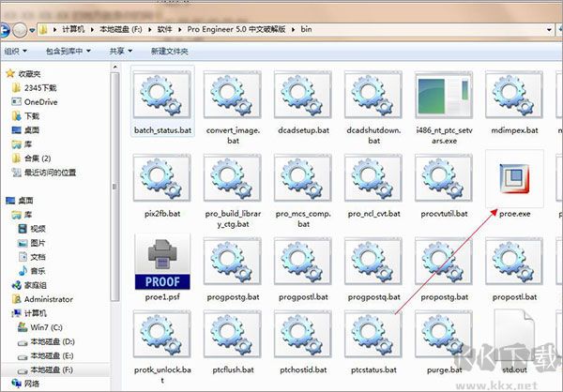The width and height of the screenshot is (563, 392).
Task: Select the propostg.bat file icon
Action: [444, 262]
